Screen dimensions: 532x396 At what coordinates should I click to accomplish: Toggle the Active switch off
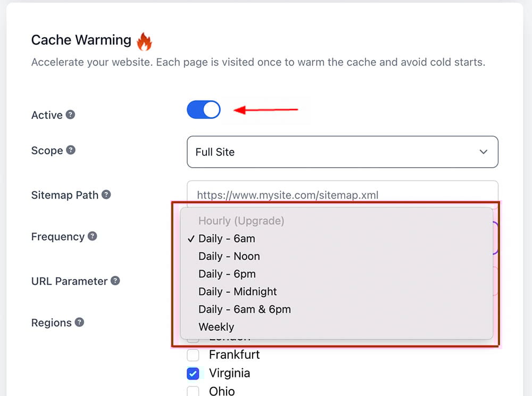[204, 110]
